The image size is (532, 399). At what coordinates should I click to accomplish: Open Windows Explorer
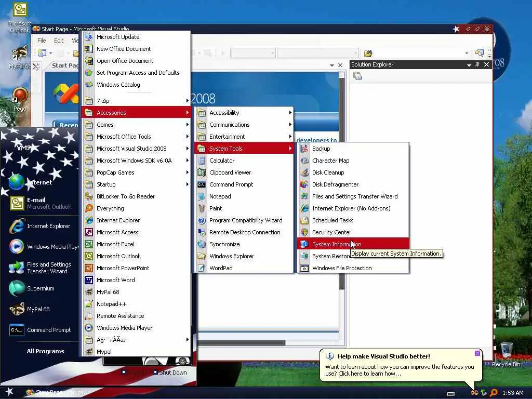(x=244, y=256)
